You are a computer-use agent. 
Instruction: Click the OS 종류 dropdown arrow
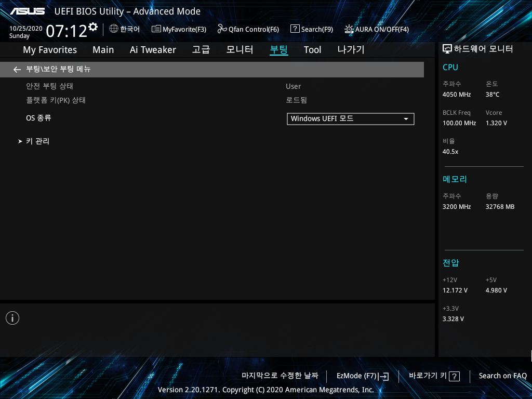point(406,119)
